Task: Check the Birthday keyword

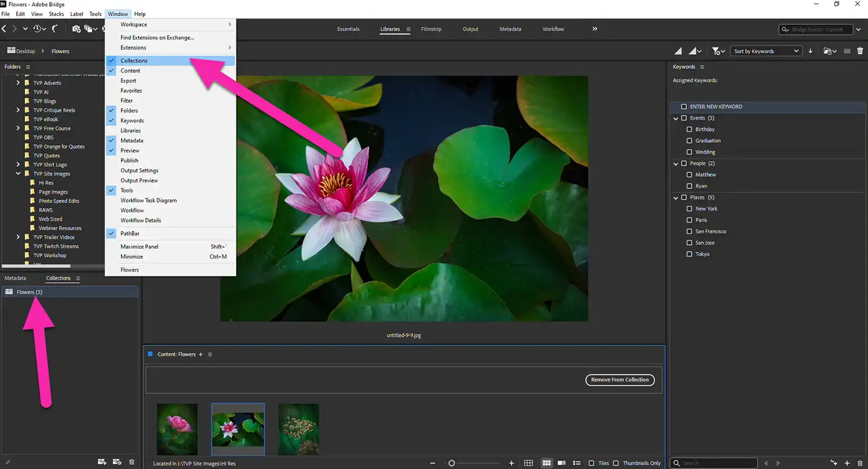Action: click(x=689, y=130)
